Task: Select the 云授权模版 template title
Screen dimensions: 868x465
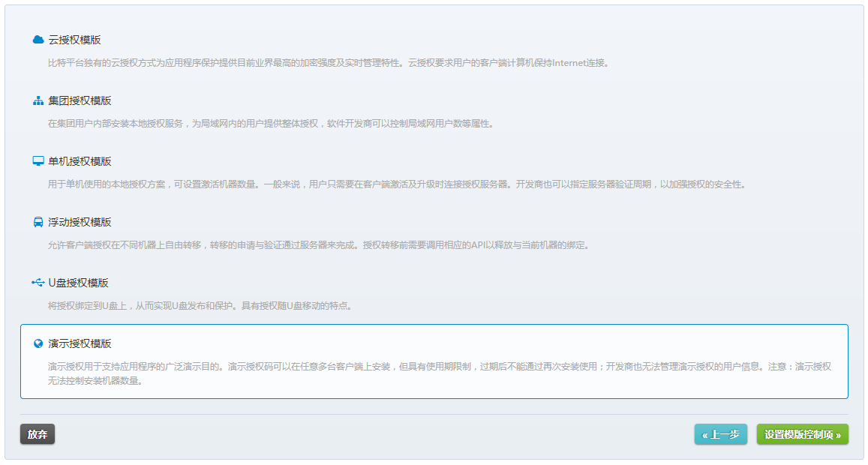Action: [75, 40]
